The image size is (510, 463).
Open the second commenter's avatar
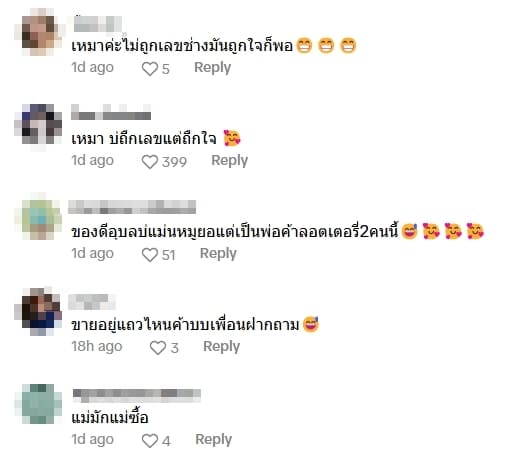coord(38,124)
